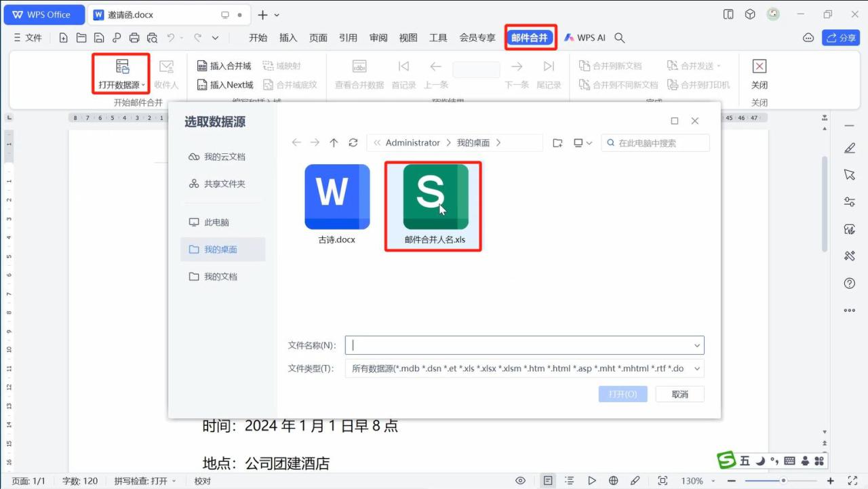This screenshot has height=489, width=868.
Task: Switch to page layout view in status bar
Action: point(548,481)
